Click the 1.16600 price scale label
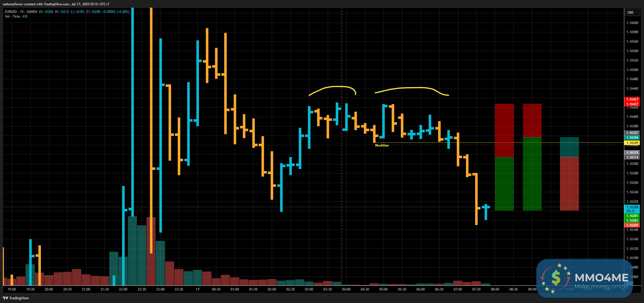The height and width of the screenshot is (303, 644). point(632,23)
